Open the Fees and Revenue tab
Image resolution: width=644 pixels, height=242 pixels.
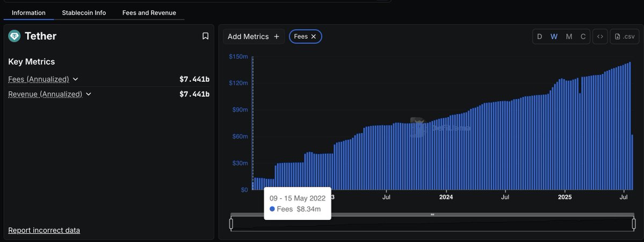(149, 13)
